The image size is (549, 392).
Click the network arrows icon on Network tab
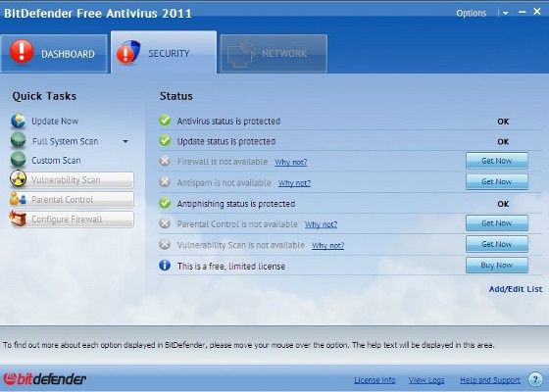[x=241, y=54]
